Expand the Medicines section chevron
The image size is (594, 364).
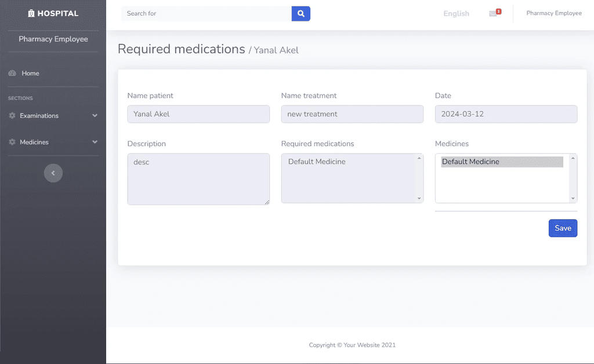95,142
